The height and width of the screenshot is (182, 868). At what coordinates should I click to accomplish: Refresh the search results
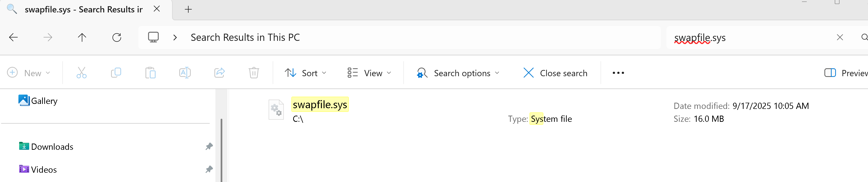coord(117,37)
